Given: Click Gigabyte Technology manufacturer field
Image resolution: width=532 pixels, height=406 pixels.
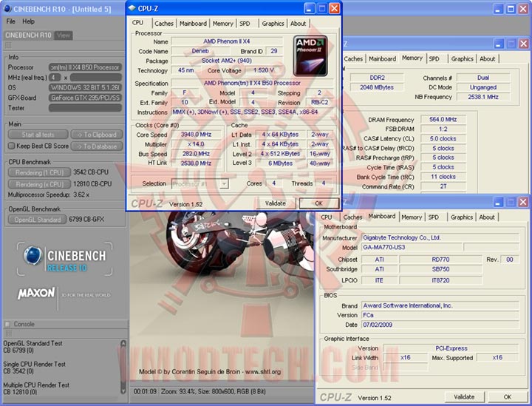Looking at the screenshot, I should 440,237.
